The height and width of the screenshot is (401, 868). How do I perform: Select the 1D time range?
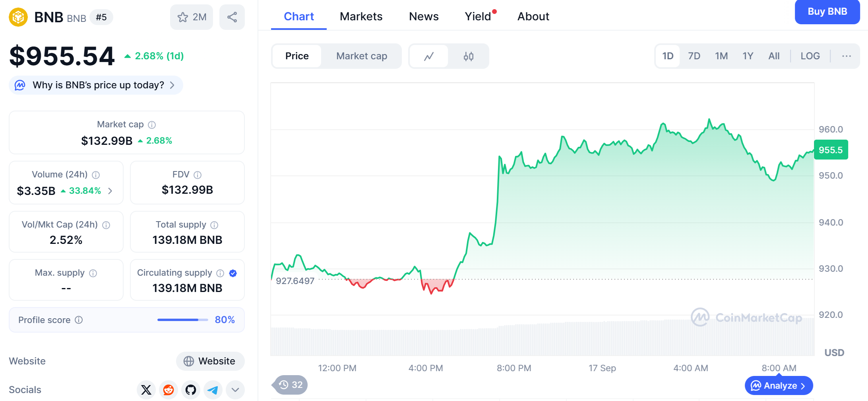pos(668,56)
